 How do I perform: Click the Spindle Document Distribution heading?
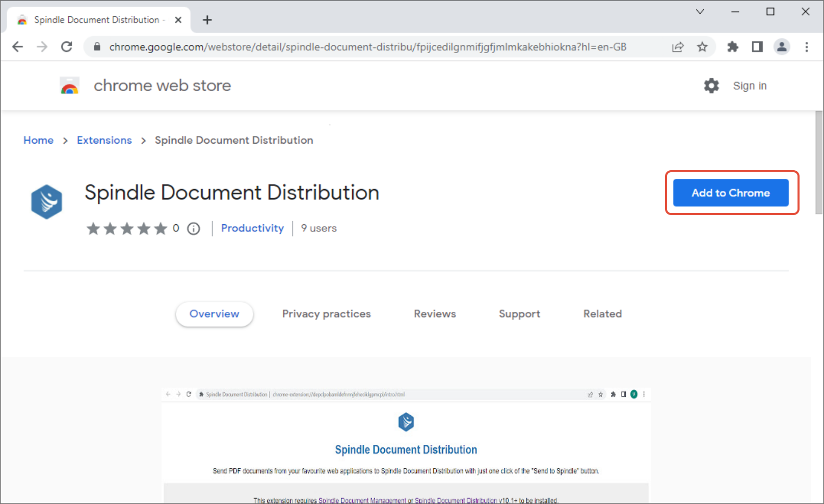[x=232, y=193]
